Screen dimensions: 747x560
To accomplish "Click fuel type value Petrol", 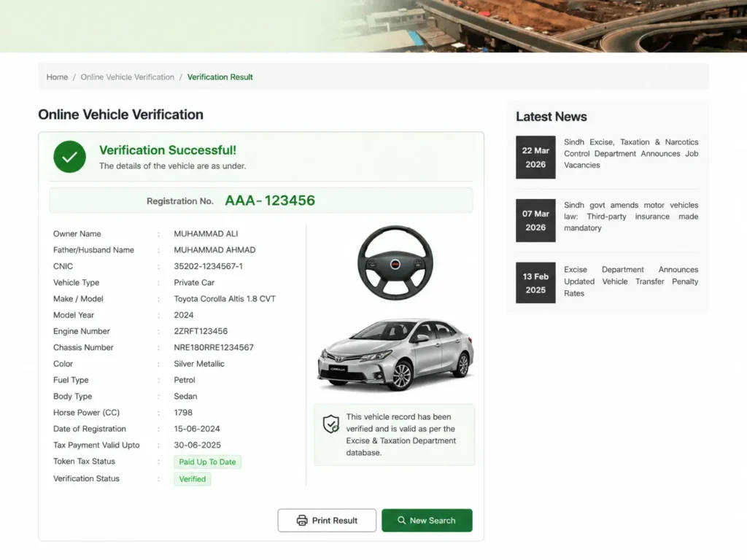I will point(185,379).
